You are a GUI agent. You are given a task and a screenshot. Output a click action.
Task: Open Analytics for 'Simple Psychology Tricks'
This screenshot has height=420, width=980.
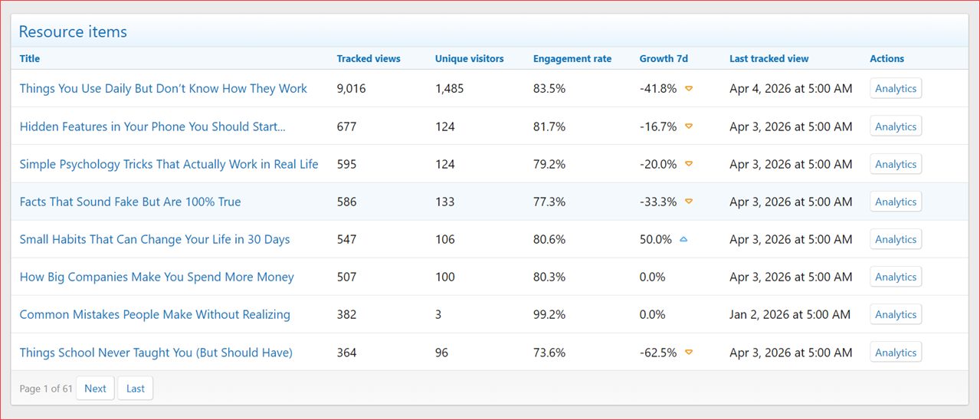(896, 164)
